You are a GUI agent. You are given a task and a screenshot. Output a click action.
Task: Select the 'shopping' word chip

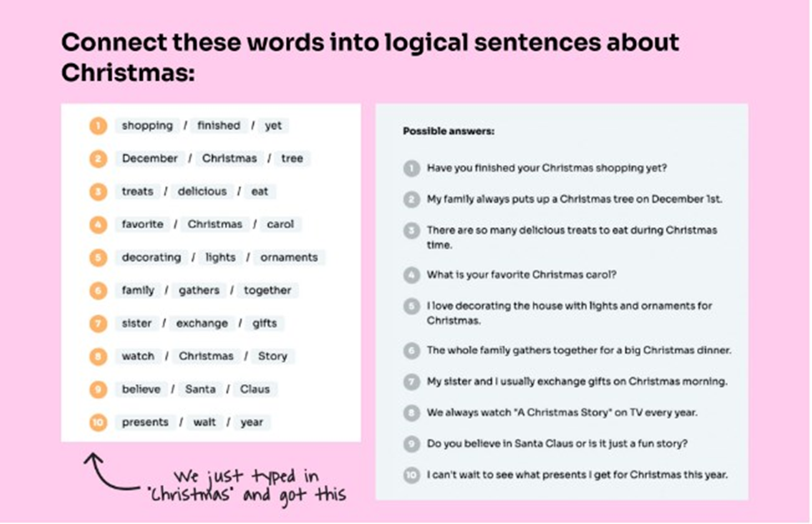pos(147,126)
